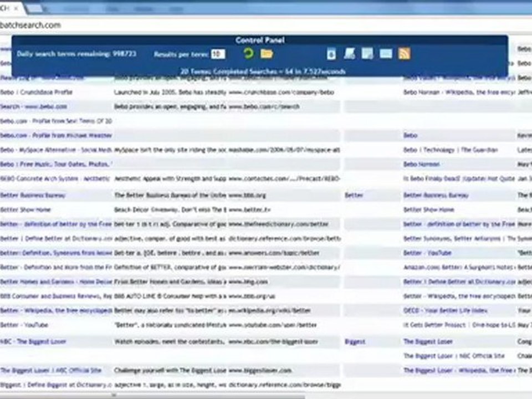Click the print/edit icon in Control Panel
The height and width of the screenshot is (399, 532).
[x=350, y=54]
